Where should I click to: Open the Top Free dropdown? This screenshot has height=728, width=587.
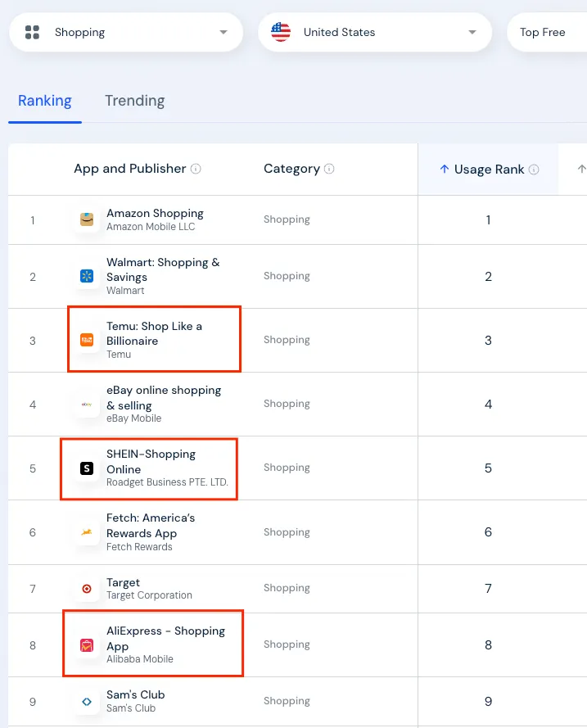[547, 32]
